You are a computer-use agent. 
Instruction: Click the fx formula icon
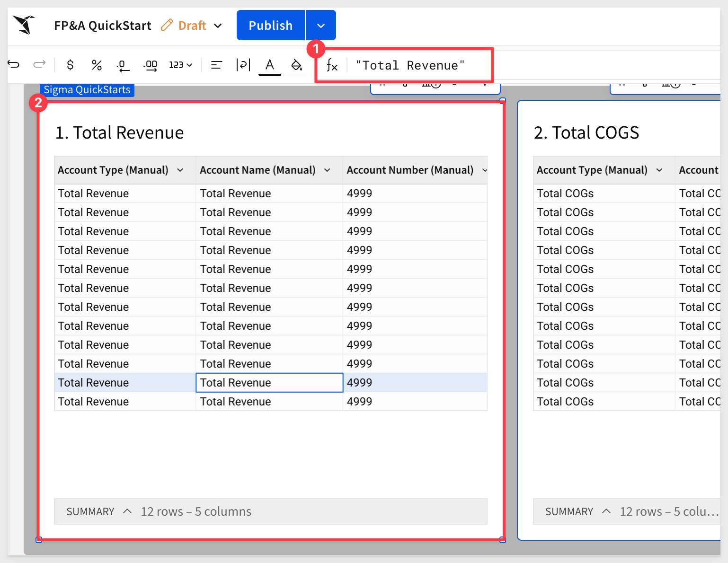click(332, 65)
